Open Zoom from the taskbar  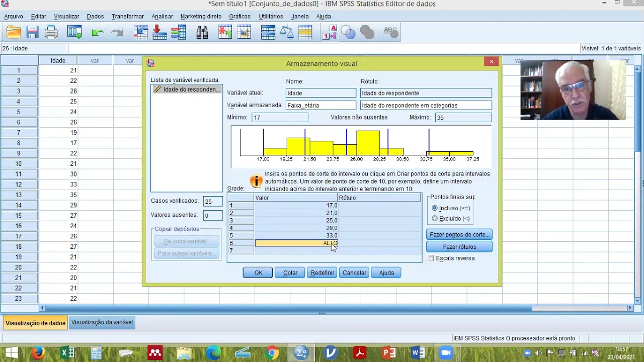click(446, 353)
